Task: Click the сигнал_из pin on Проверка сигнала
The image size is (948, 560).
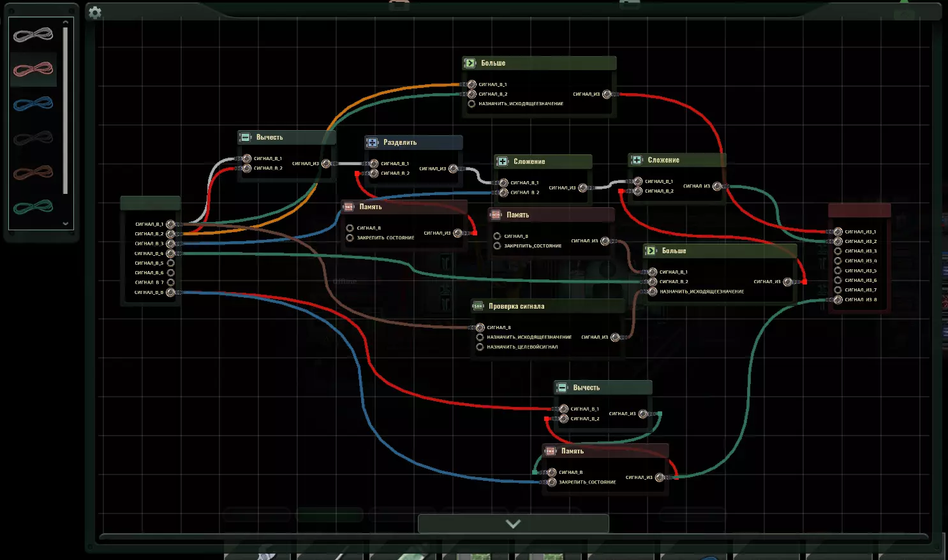Action: click(615, 337)
